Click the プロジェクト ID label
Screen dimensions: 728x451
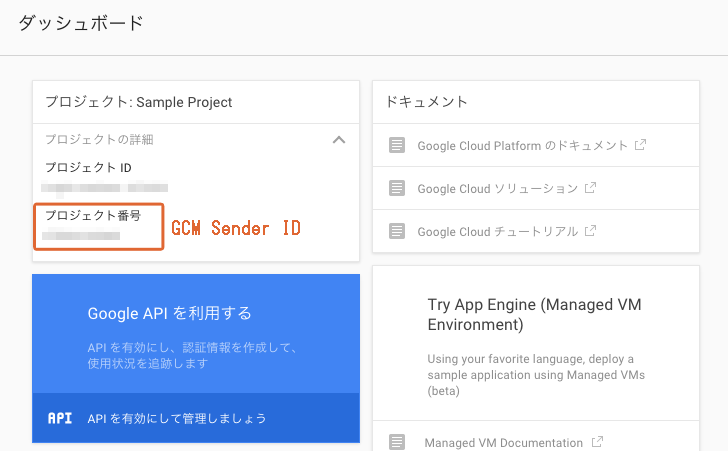coord(88,167)
